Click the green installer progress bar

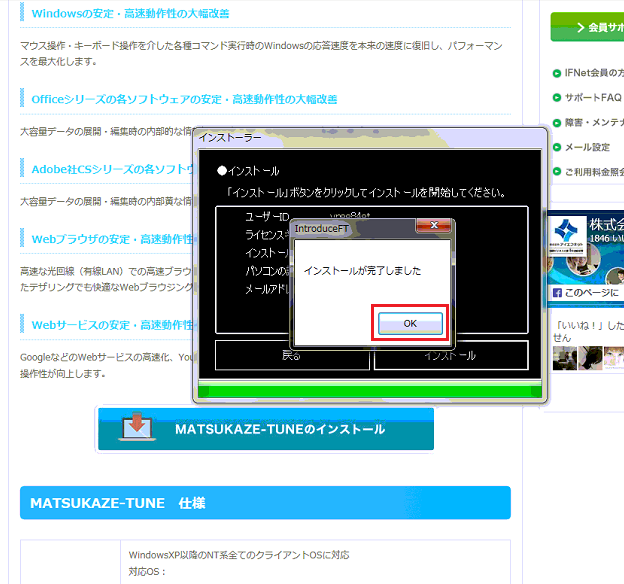click(x=370, y=389)
